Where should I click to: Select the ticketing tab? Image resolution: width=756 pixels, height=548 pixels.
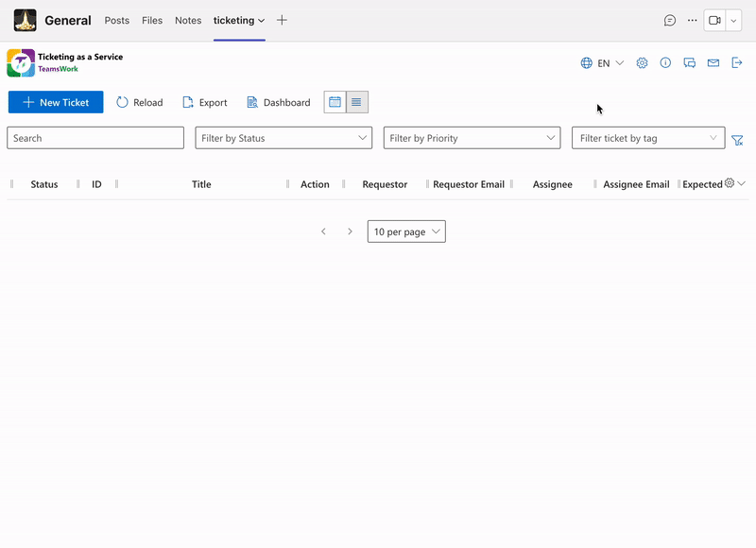(x=233, y=20)
